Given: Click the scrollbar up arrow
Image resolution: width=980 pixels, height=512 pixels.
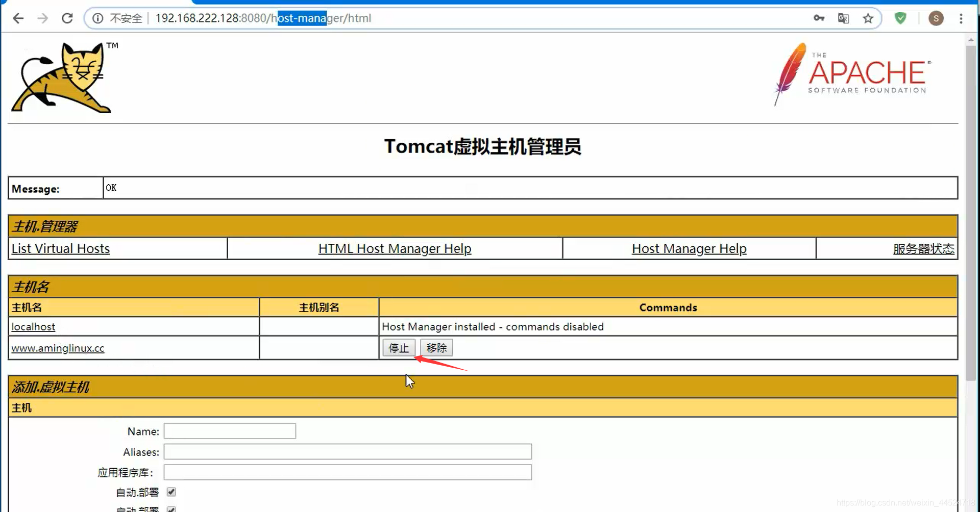Looking at the screenshot, I should (971, 39).
